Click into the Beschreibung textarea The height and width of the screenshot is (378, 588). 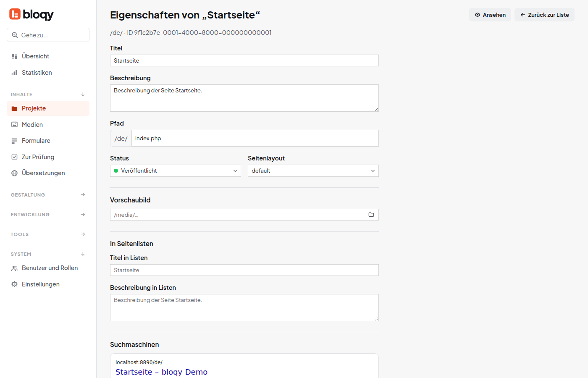244,98
